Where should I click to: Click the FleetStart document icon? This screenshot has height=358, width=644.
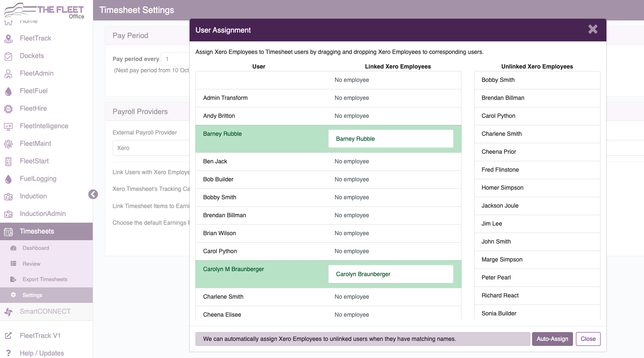[9, 161]
